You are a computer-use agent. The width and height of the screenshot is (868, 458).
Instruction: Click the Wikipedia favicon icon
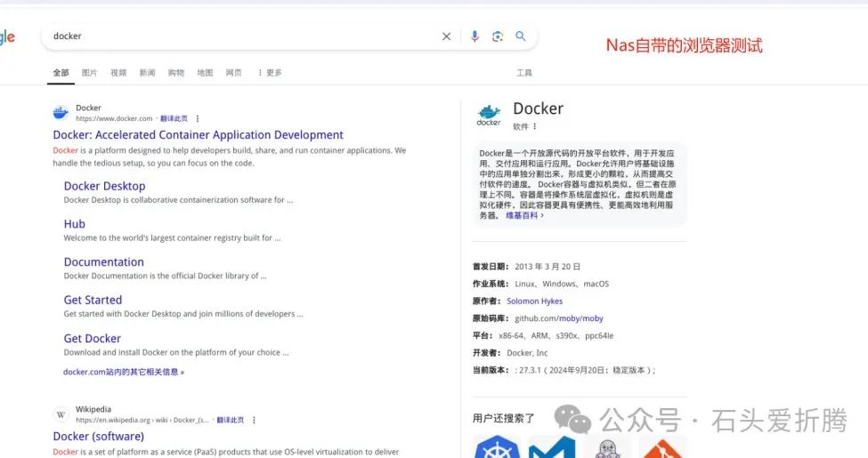click(x=61, y=414)
